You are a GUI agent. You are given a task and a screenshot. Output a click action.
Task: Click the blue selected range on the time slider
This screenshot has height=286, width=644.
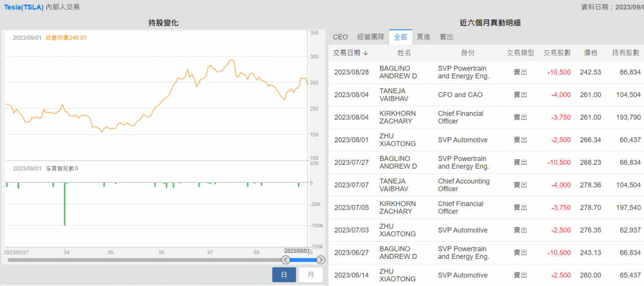click(303, 260)
